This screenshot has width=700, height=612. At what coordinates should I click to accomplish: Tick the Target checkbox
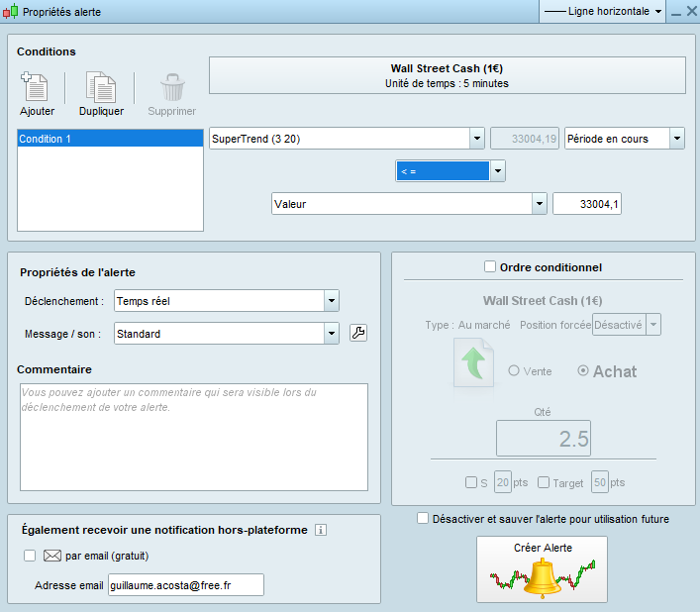[544, 482]
